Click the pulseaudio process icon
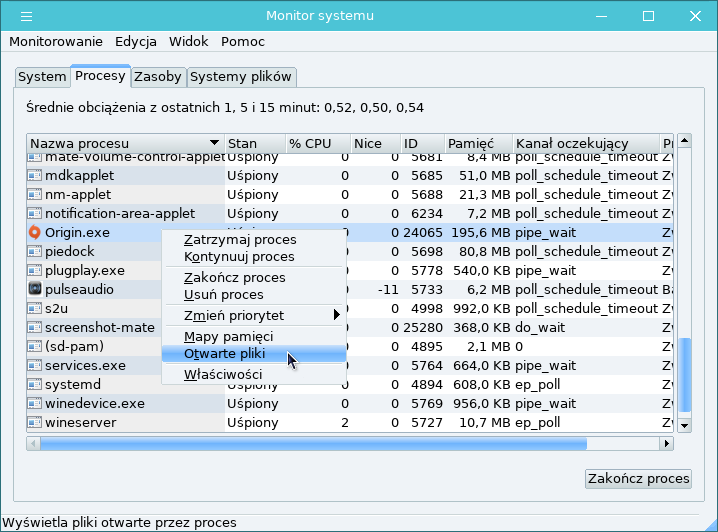Screen dimensions: 718x532 (x=35, y=290)
